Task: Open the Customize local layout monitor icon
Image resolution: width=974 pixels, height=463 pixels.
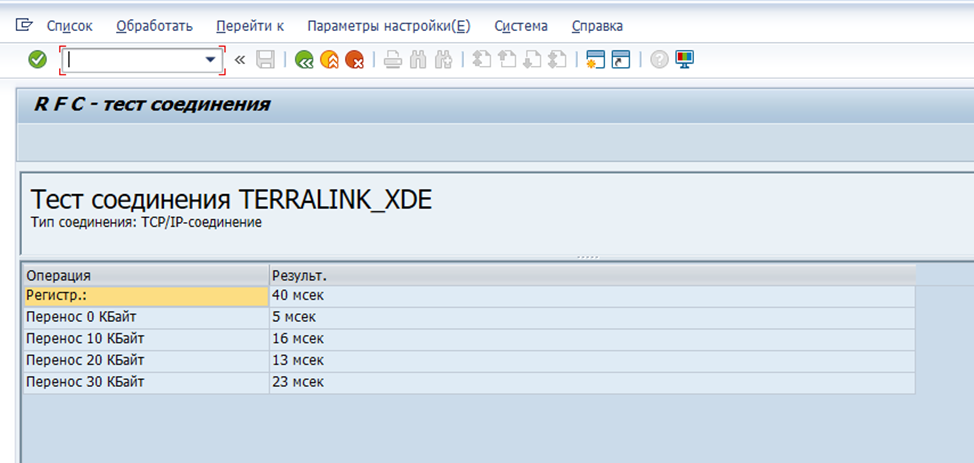Action: click(x=685, y=60)
